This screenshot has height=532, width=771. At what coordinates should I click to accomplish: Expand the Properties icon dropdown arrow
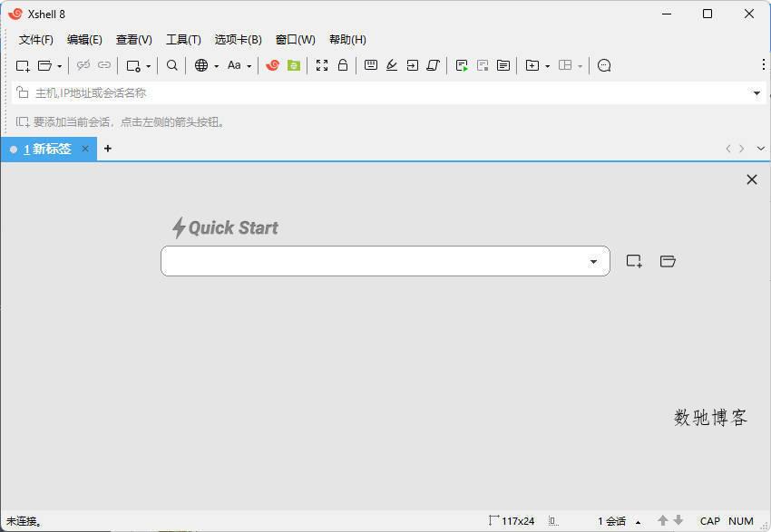[x=149, y=66]
